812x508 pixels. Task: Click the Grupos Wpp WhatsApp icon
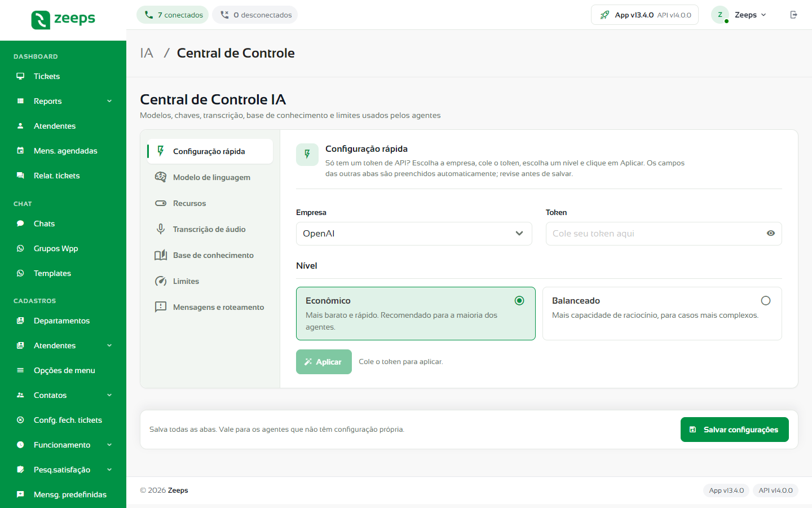pos(20,248)
